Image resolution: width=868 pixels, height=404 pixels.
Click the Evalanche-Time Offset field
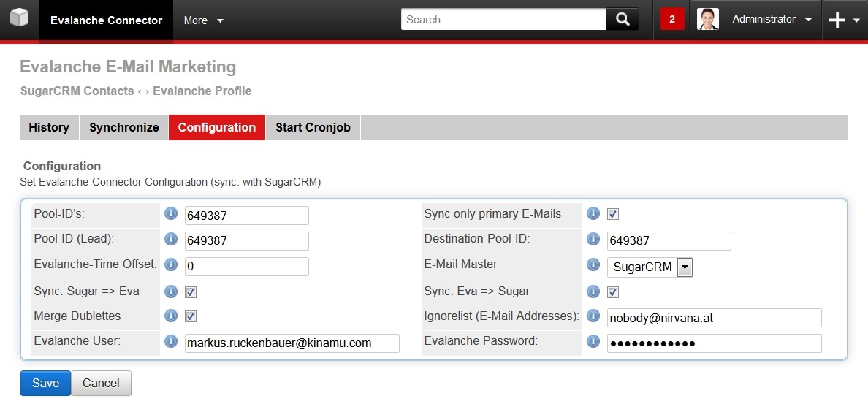(x=247, y=266)
